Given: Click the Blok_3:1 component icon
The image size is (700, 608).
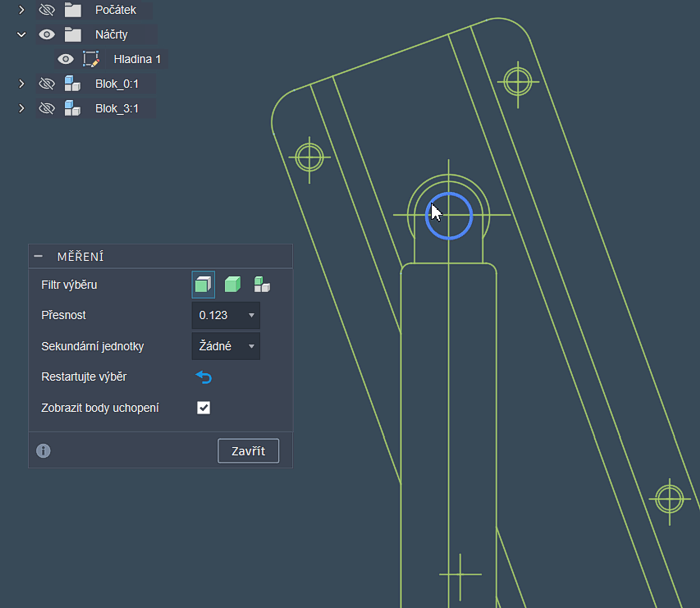Looking at the screenshot, I should (x=72, y=108).
